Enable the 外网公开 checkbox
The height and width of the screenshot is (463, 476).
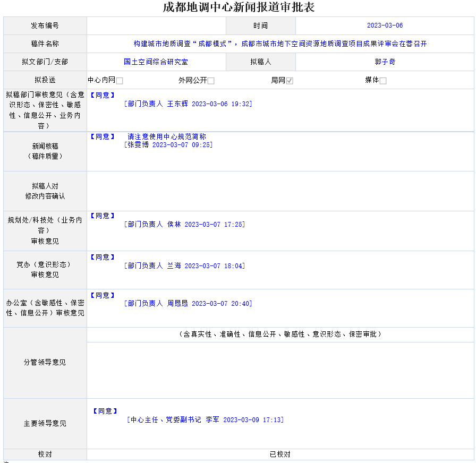[211, 81]
